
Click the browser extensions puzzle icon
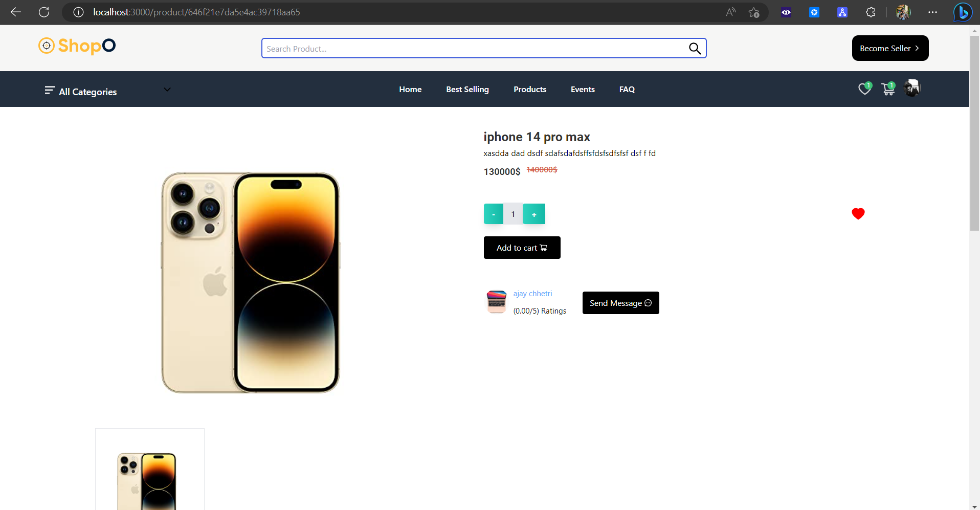click(871, 12)
